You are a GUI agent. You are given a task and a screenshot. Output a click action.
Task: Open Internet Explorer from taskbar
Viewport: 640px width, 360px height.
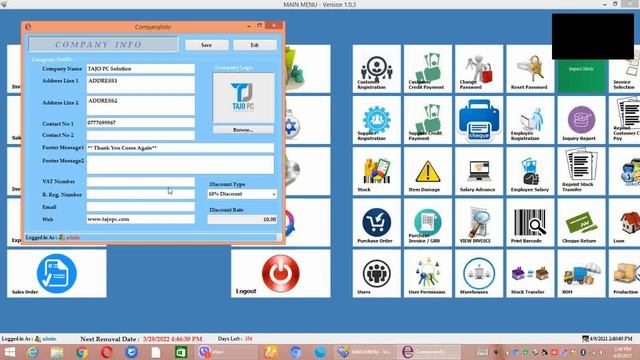point(33,352)
